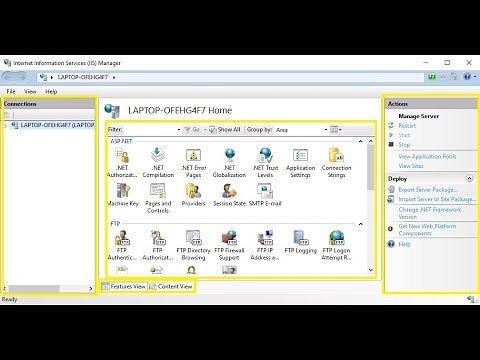Viewport: 480px width, 360px height.
Task: Open the Machine Key feature
Action: tap(123, 195)
